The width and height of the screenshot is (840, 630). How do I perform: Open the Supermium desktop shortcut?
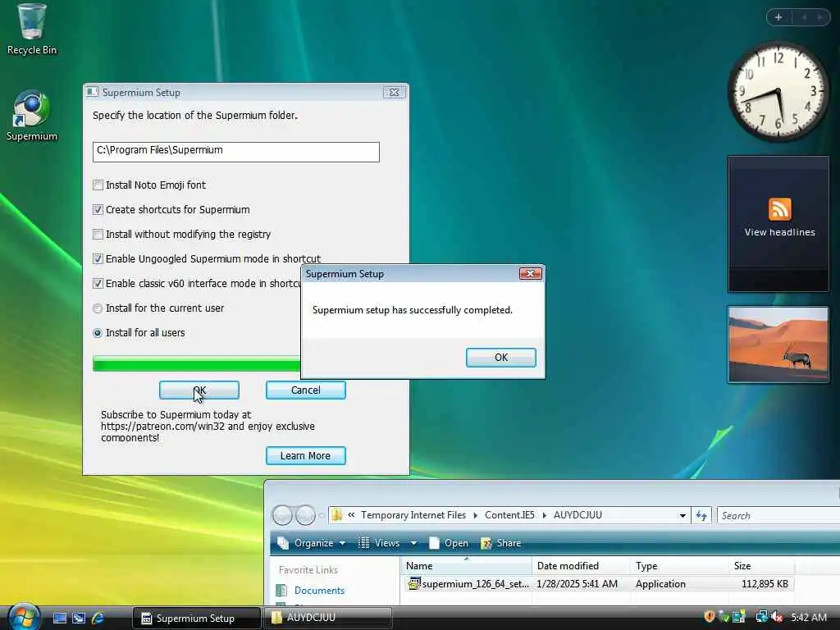(31, 116)
